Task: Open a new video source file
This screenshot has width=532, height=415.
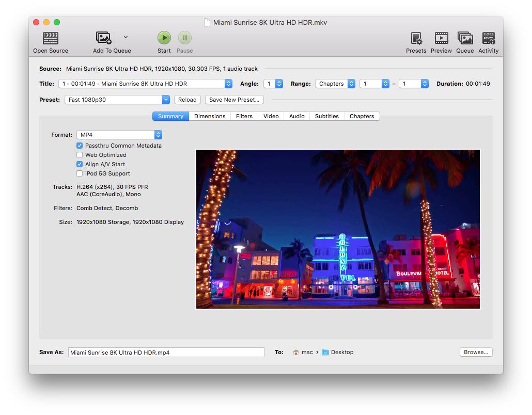Action: (x=50, y=39)
